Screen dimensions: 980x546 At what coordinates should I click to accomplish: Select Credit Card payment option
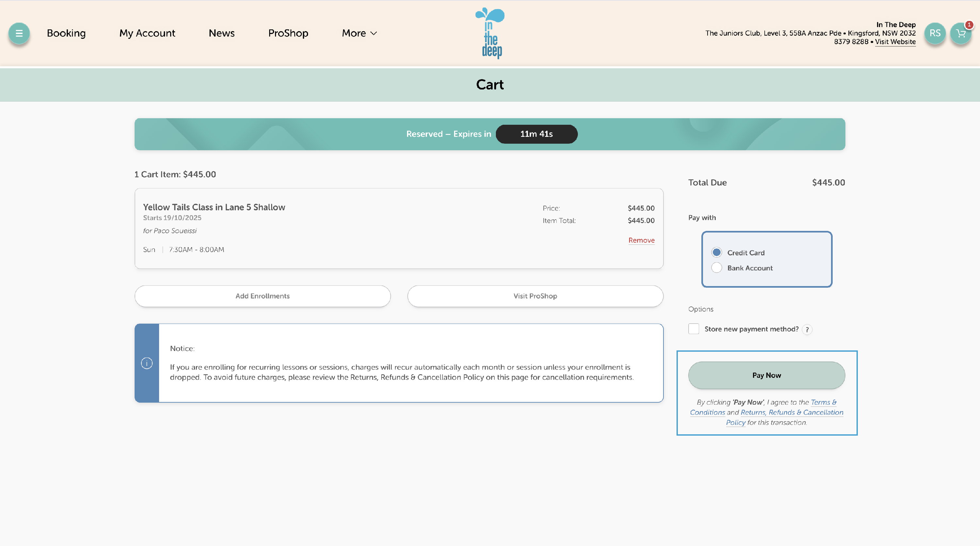[x=716, y=252]
